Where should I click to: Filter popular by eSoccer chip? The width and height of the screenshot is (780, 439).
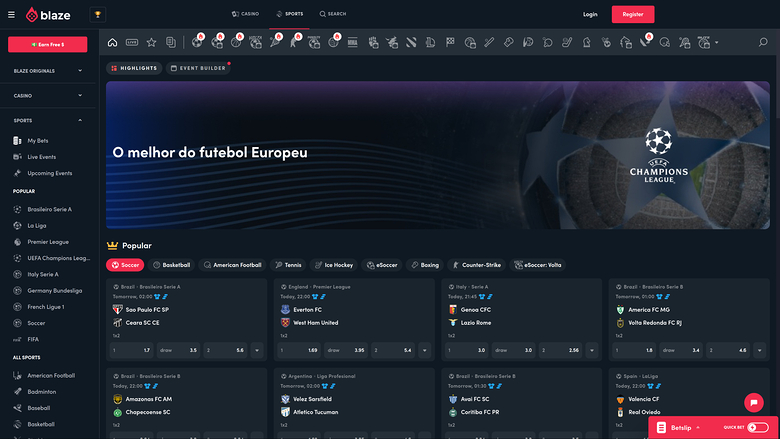382,265
